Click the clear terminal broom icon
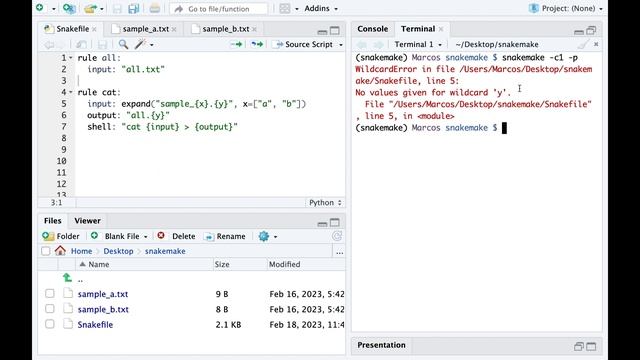The width and height of the screenshot is (640, 360). pos(583,44)
